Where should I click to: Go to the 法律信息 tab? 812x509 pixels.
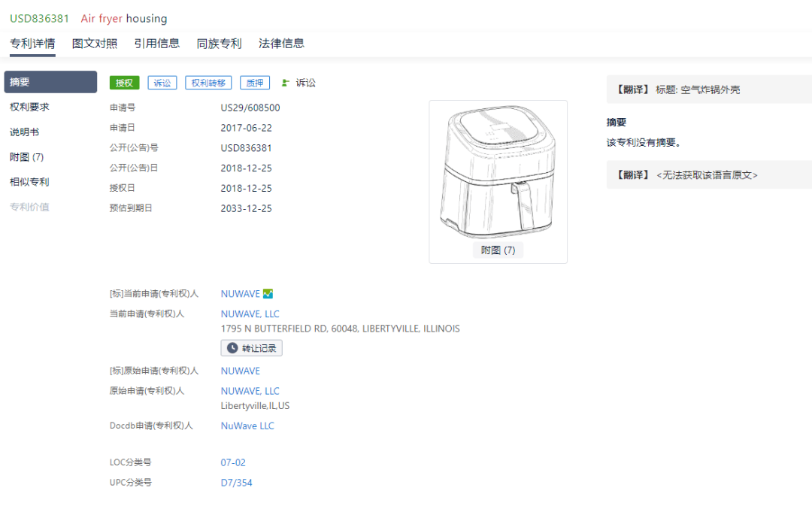coord(281,44)
